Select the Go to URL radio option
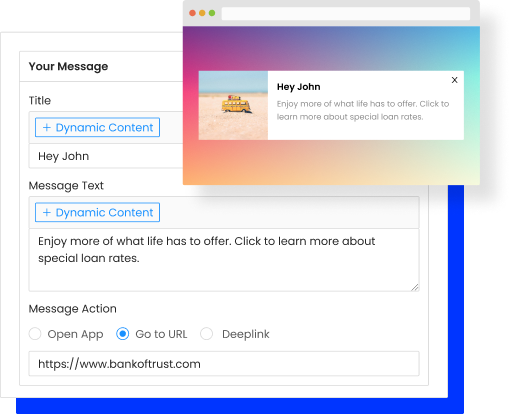 click(x=123, y=334)
